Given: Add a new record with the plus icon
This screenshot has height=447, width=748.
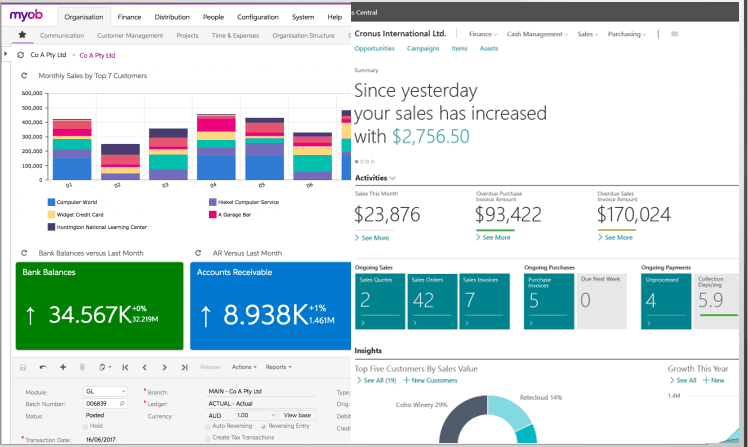Looking at the screenshot, I should pyautogui.click(x=62, y=367).
